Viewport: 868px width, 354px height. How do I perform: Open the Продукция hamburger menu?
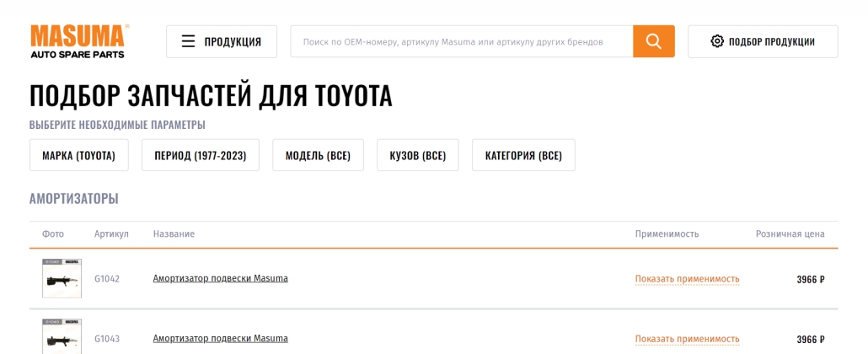pos(222,41)
